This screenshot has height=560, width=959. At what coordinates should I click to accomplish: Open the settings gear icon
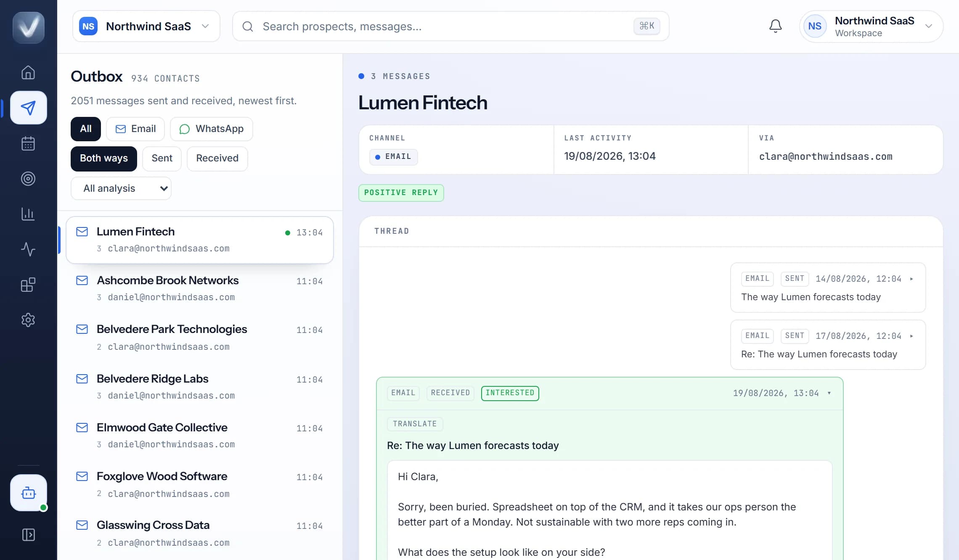click(x=28, y=320)
